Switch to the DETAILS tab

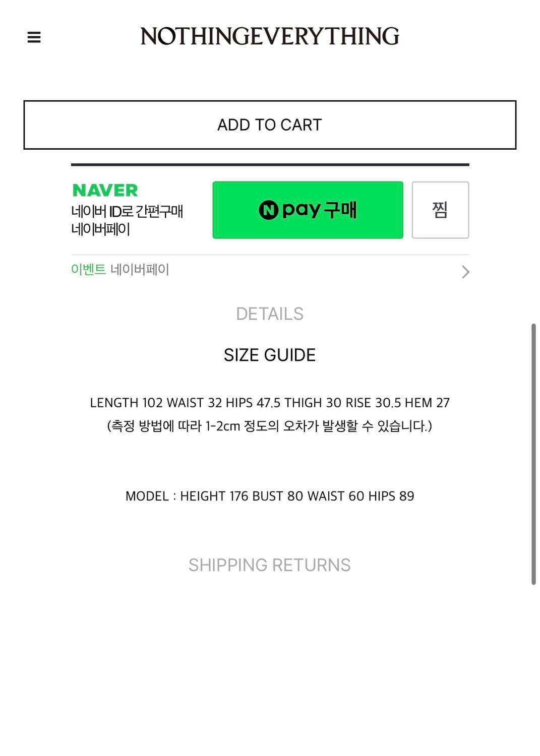[270, 313]
